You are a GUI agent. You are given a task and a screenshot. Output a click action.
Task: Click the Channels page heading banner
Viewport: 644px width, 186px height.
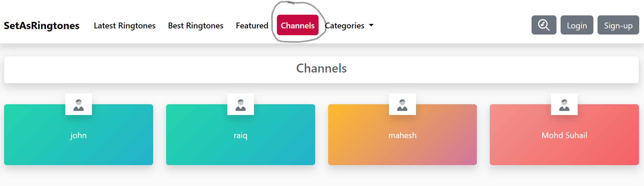(x=321, y=69)
